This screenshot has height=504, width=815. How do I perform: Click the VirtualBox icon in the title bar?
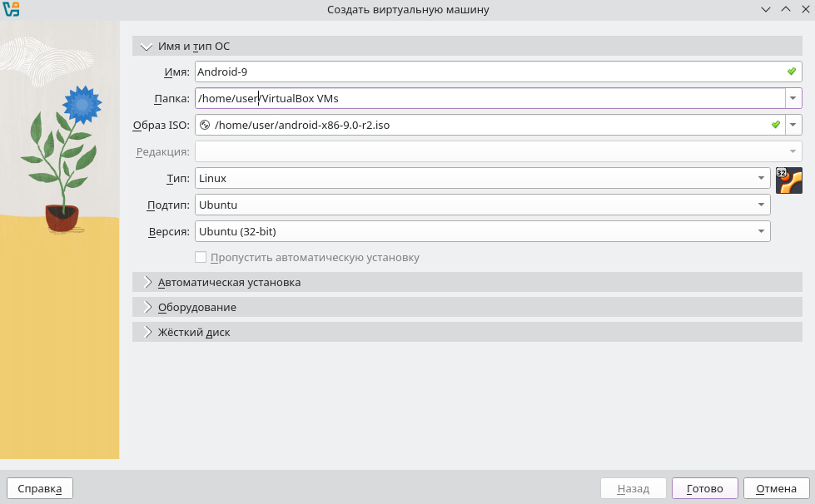point(11,10)
